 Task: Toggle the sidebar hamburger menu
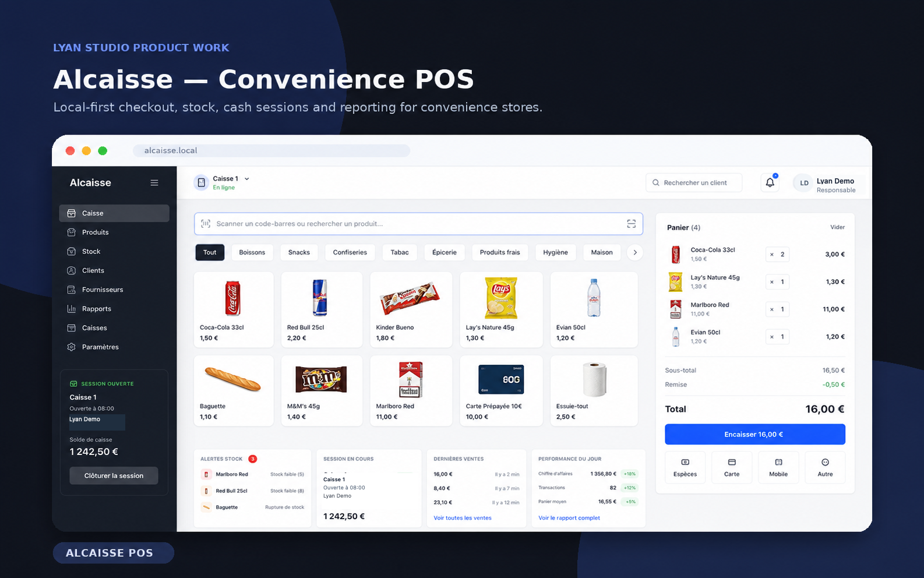tap(154, 183)
